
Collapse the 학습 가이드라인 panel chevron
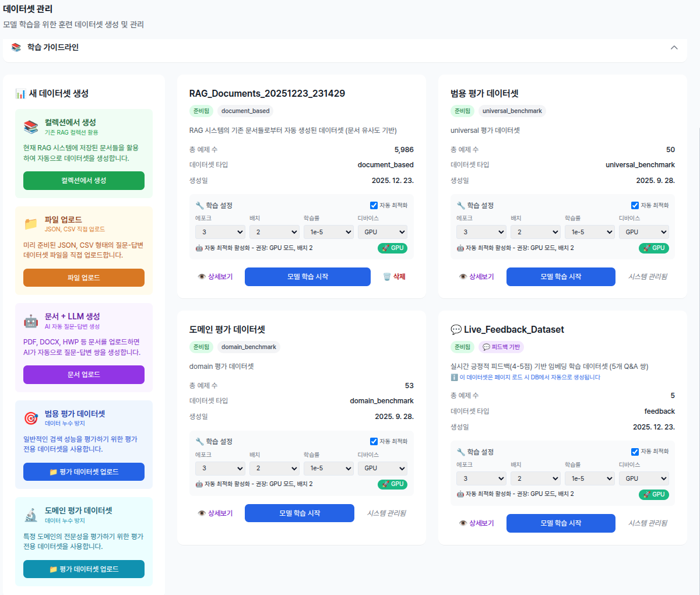coord(674,48)
